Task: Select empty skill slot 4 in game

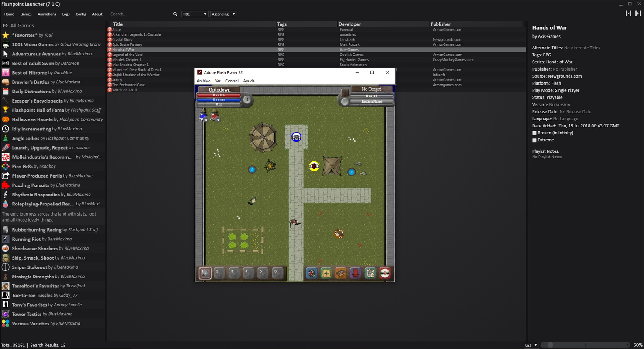Action: coord(248,273)
